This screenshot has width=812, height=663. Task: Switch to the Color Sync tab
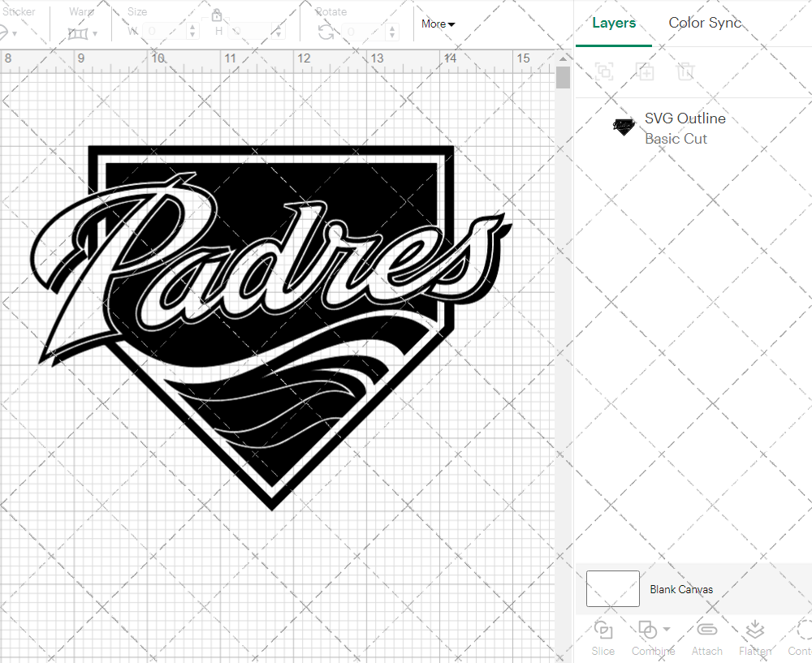pos(705,23)
